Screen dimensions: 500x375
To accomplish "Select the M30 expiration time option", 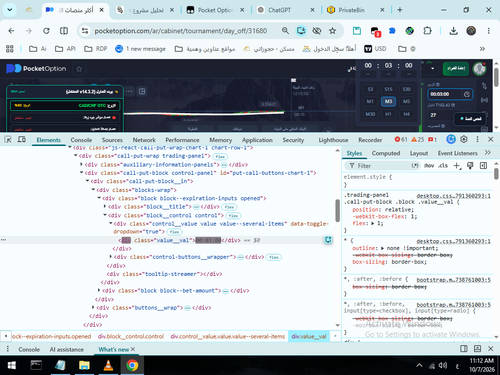I will pos(370,114).
